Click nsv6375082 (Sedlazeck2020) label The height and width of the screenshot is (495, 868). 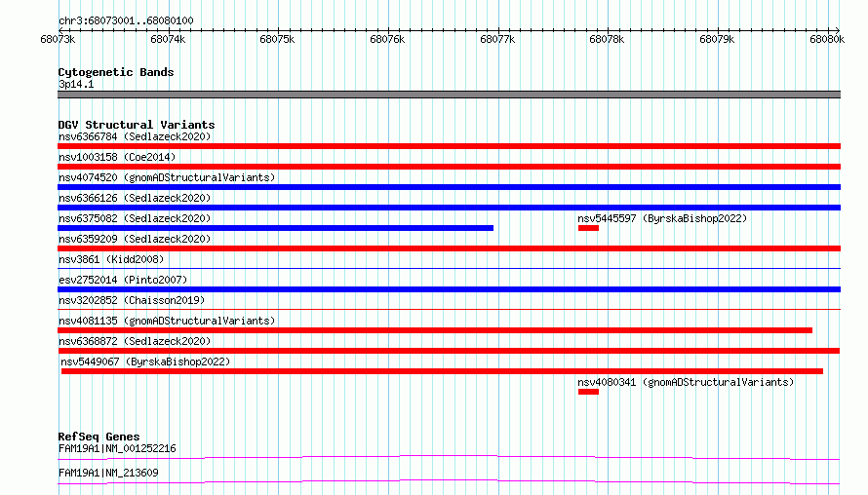tap(135, 218)
